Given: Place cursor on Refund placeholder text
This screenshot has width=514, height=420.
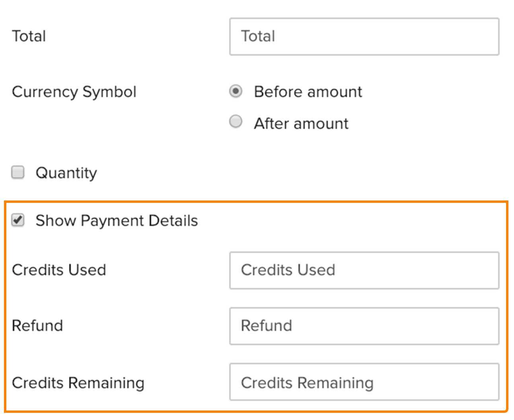Looking at the screenshot, I should coord(266,326).
